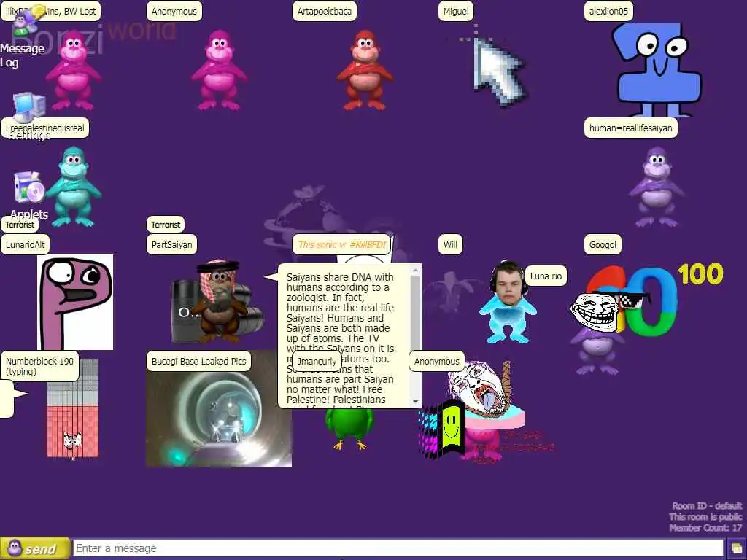Click the Terrorist tag above PartSaiyan
747x560 pixels.
[x=166, y=225]
